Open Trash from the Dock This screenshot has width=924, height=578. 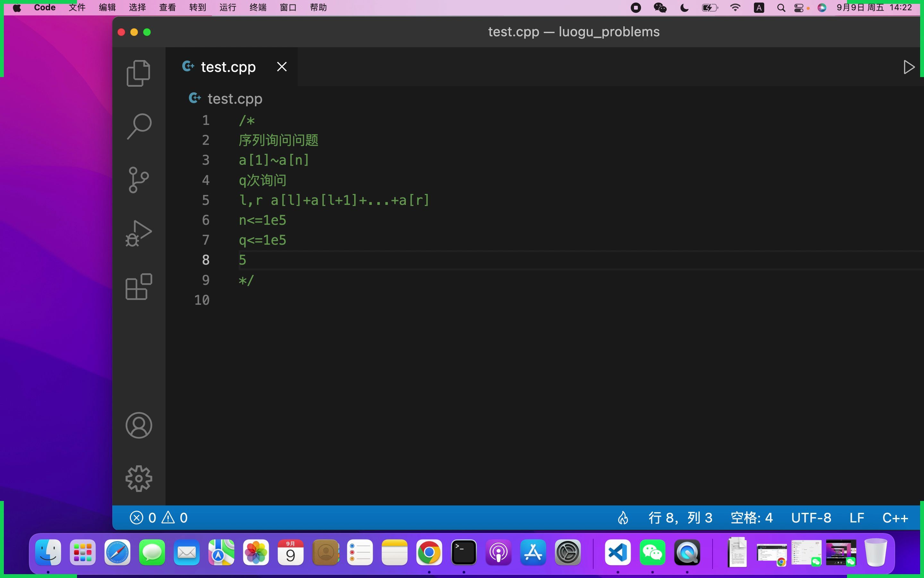click(876, 552)
